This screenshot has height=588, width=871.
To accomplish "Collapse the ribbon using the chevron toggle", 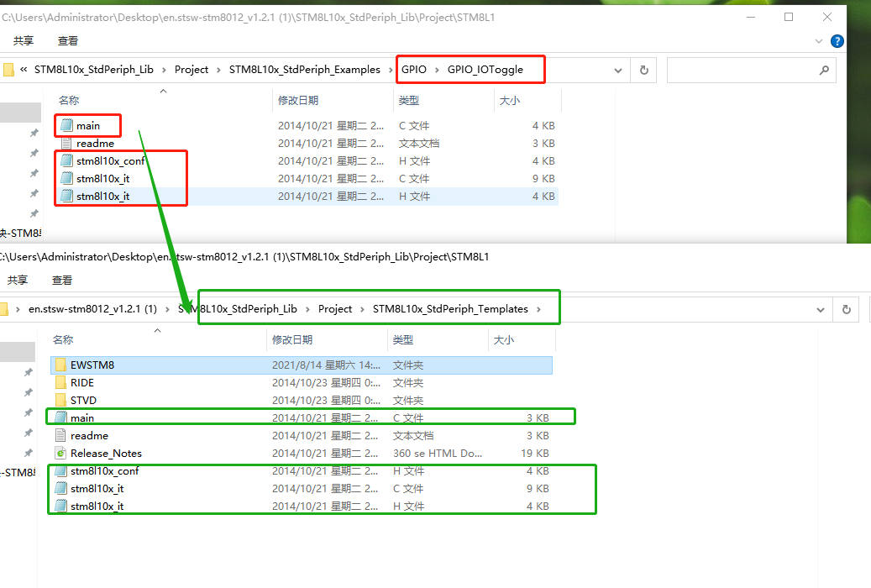I will coord(818,40).
